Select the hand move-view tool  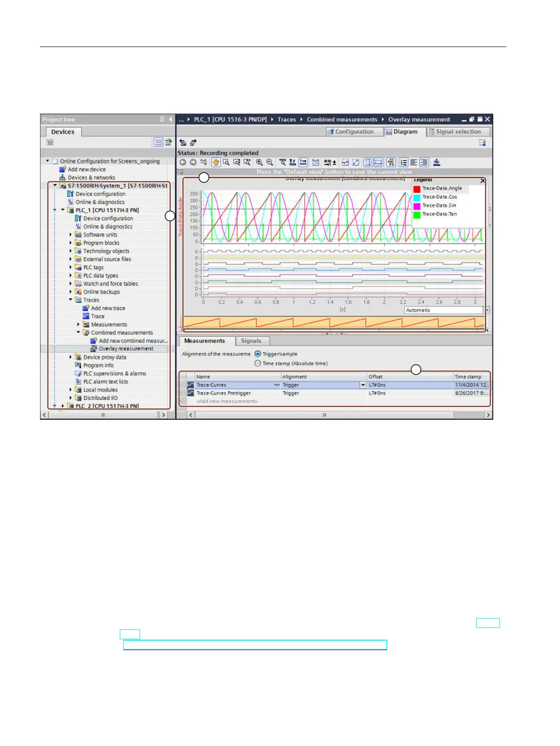[x=216, y=162]
